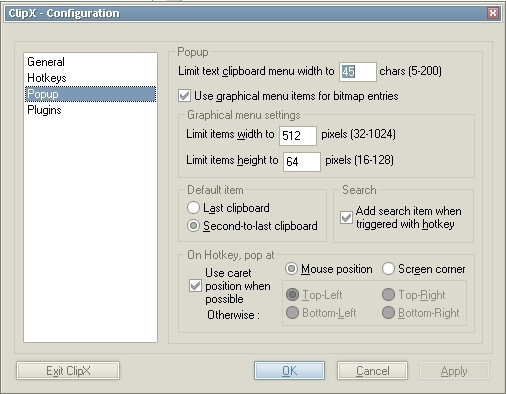The image size is (506, 394).
Task: Close the ClipX Configuration window
Action: click(493, 13)
